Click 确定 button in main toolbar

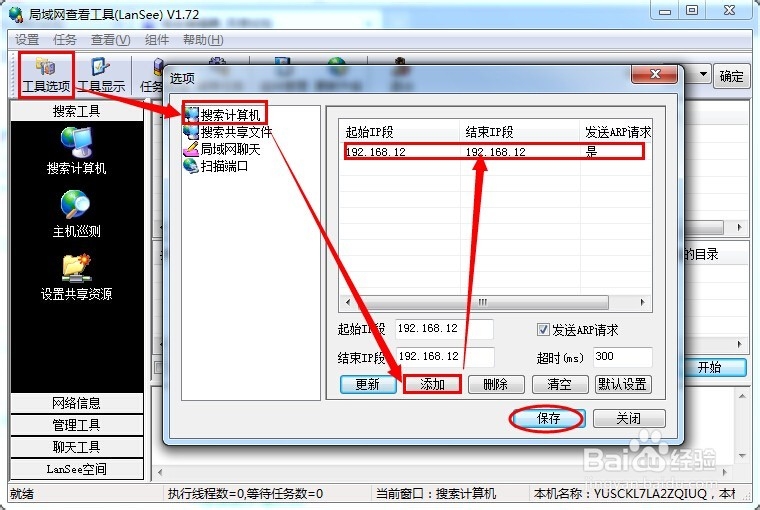731,76
